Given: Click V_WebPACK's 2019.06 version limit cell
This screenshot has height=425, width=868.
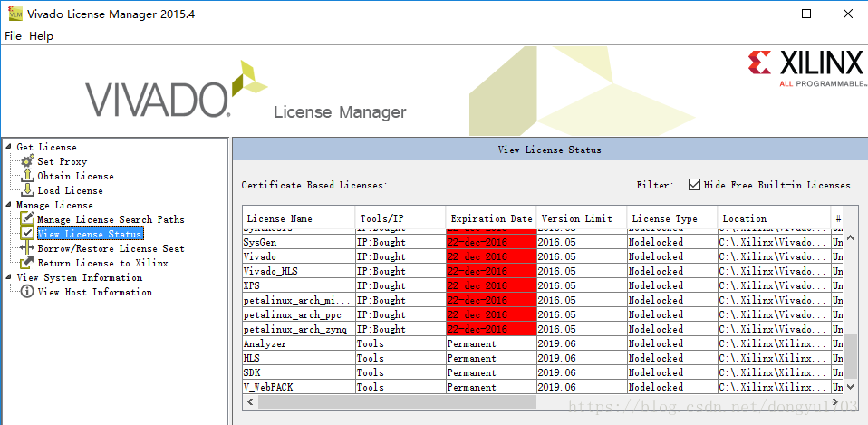Looking at the screenshot, I should (x=582, y=387).
